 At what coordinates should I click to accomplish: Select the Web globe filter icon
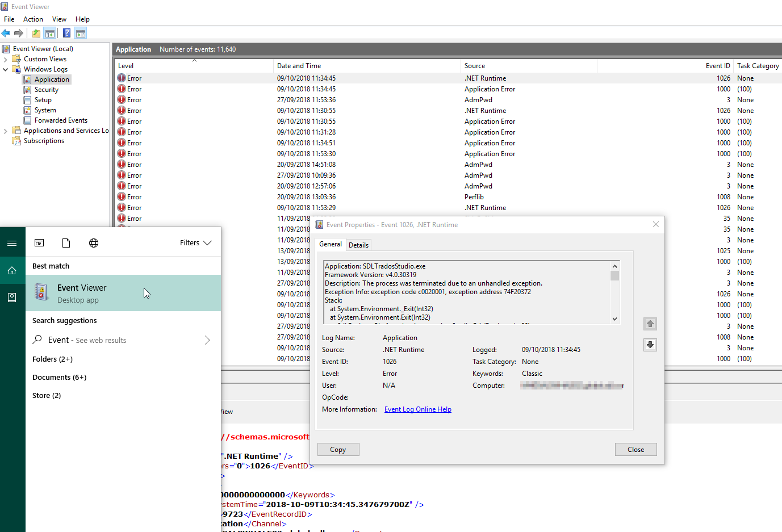click(94, 243)
